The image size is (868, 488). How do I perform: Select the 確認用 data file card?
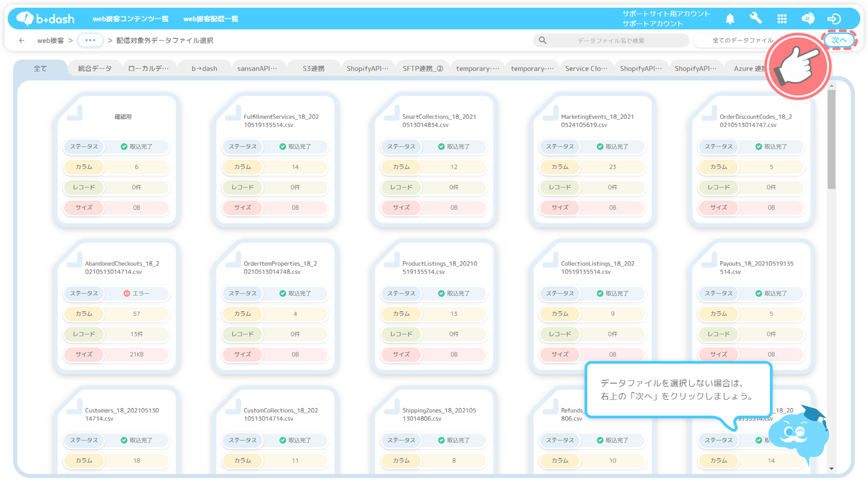(x=117, y=159)
